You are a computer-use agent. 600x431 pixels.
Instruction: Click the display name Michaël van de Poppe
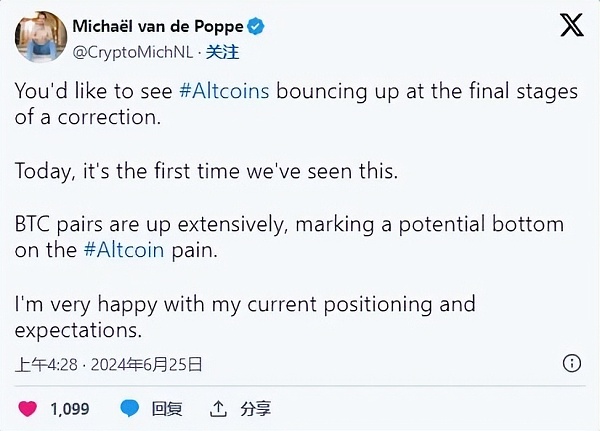[156, 27]
